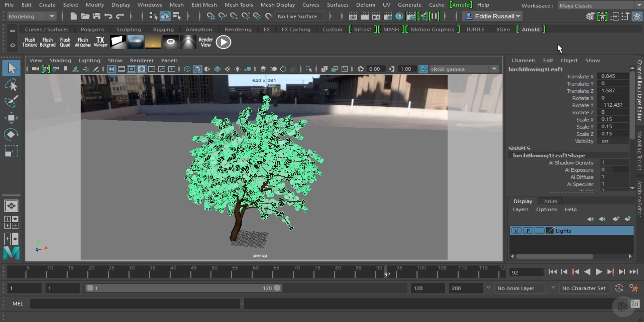Toggle the viewport grid display
The height and width of the screenshot is (322, 644).
point(111,69)
